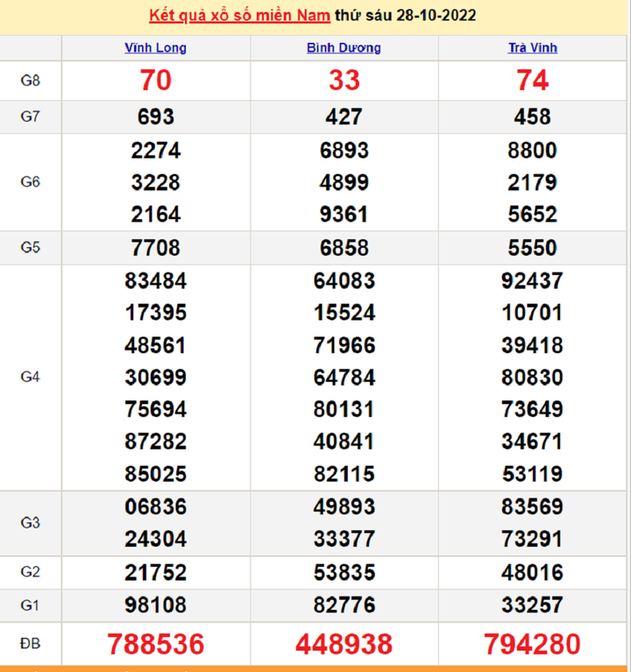Open the Bình Dương province link
Screen dimensions: 631x672
[x=344, y=48]
